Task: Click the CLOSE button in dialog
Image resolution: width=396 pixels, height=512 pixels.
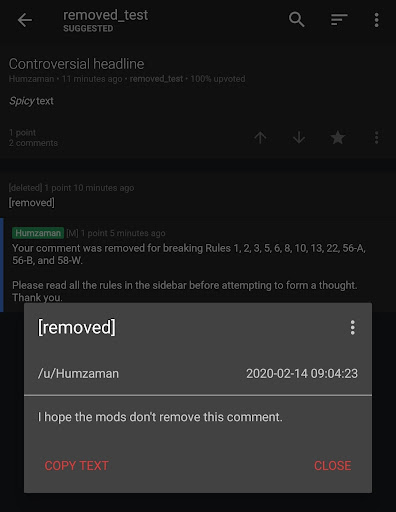Action: tap(332, 465)
